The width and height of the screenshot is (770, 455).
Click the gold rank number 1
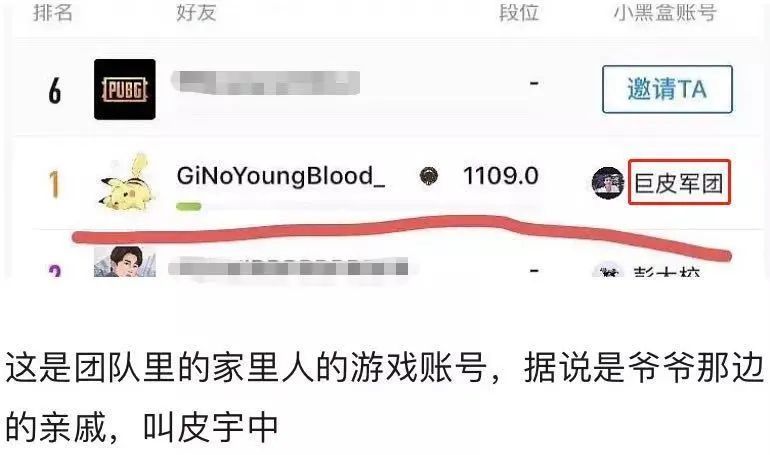pyautogui.click(x=55, y=185)
